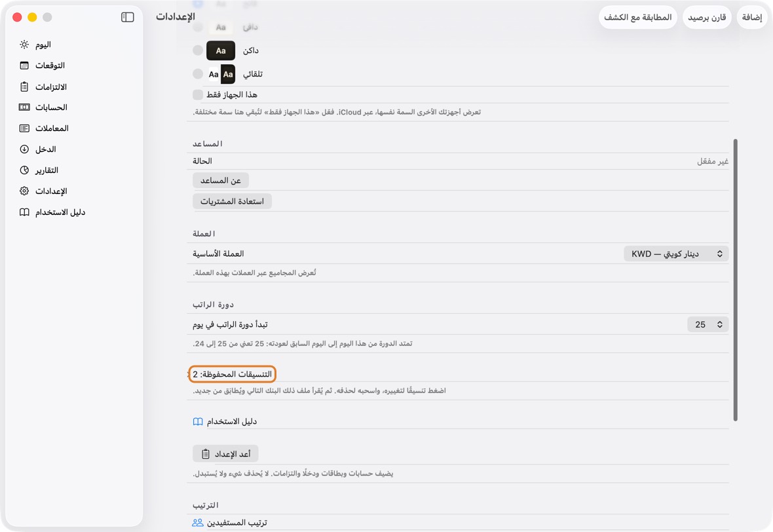Expand التنسيقات المحفوظة: 2 section

pos(232,374)
